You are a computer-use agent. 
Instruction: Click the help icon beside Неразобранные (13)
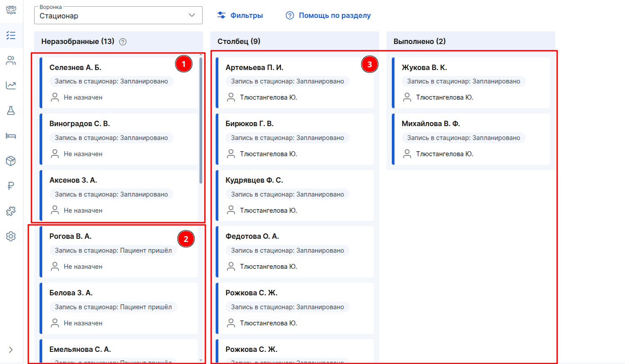point(123,42)
